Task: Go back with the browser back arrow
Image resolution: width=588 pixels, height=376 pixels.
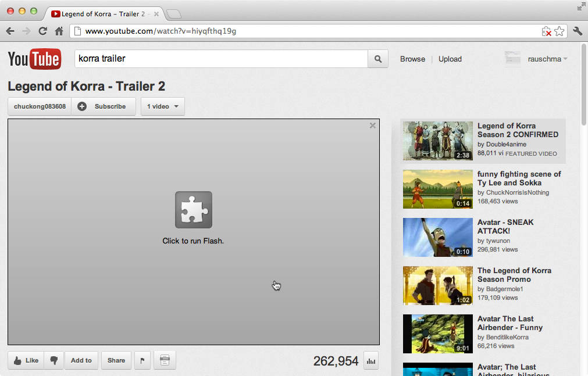Action: 10,31
